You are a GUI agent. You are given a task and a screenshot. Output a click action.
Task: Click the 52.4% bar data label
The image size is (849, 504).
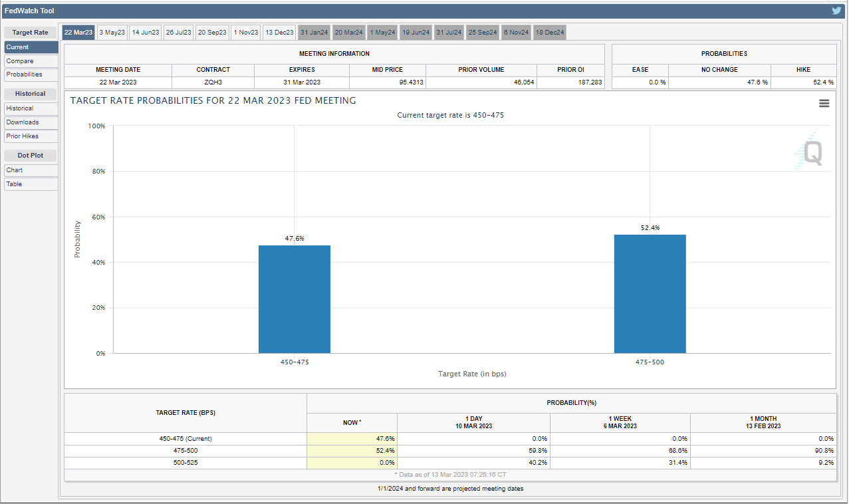[x=650, y=227]
